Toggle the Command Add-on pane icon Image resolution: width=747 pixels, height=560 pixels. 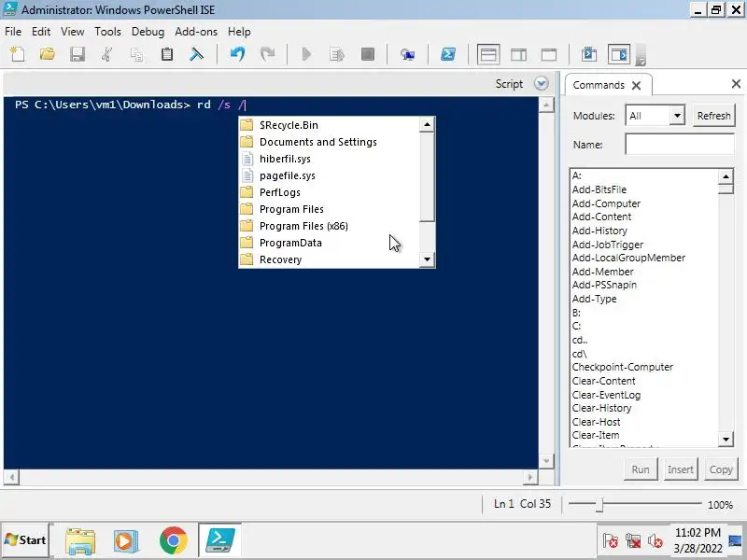coord(619,54)
